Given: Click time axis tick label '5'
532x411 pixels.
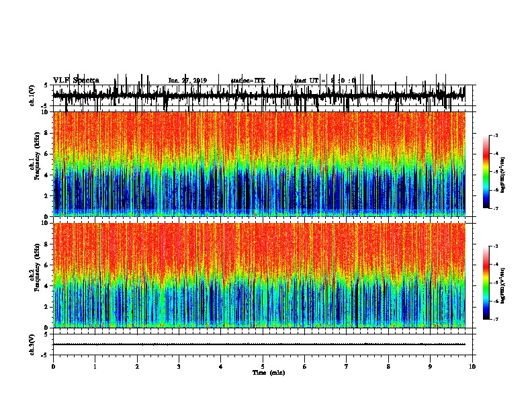Looking at the screenshot, I should (263, 367).
